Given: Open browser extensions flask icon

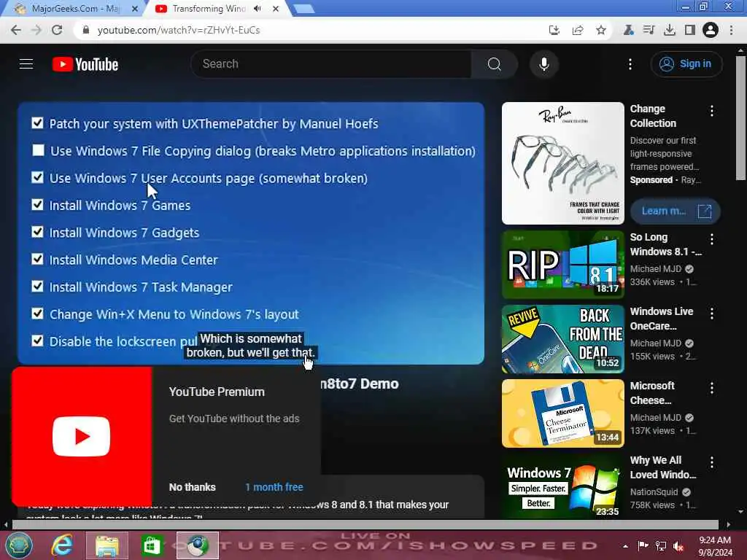Looking at the screenshot, I should pos(628,30).
